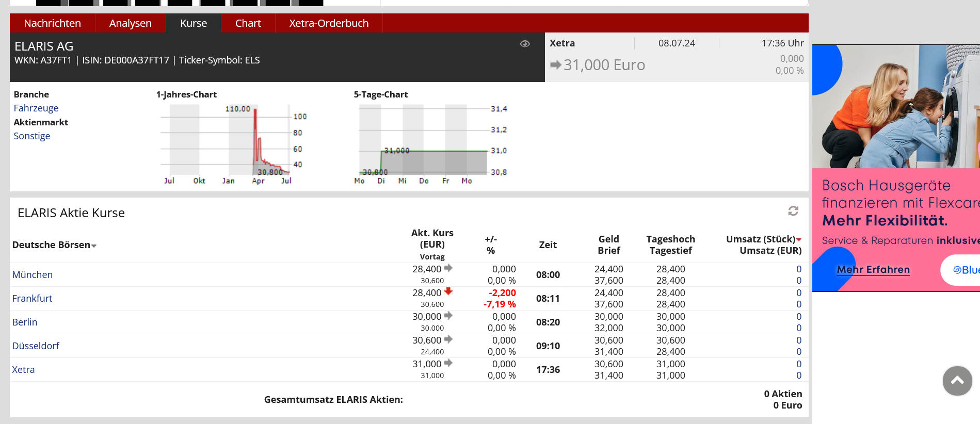The width and height of the screenshot is (980, 424).
Task: Open the Sonstige Aktienmarkt link
Action: coord(32,136)
